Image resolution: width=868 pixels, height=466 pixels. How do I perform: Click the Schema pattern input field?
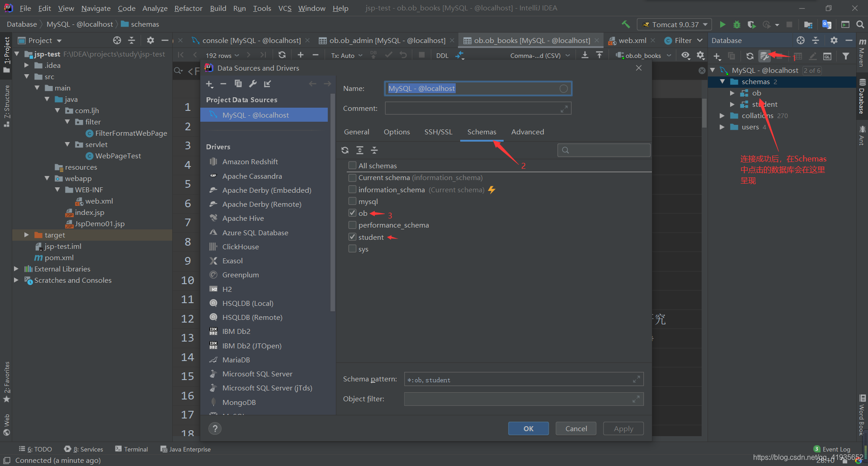(x=524, y=379)
